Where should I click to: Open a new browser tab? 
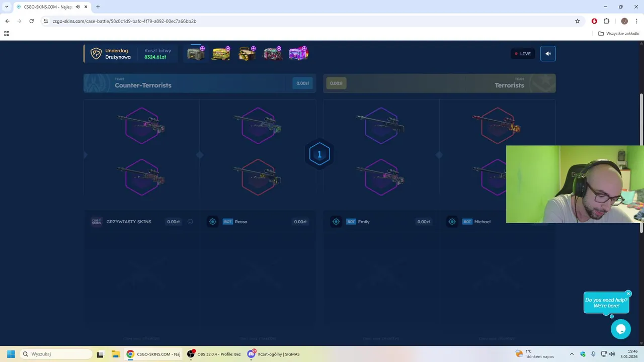tap(98, 7)
